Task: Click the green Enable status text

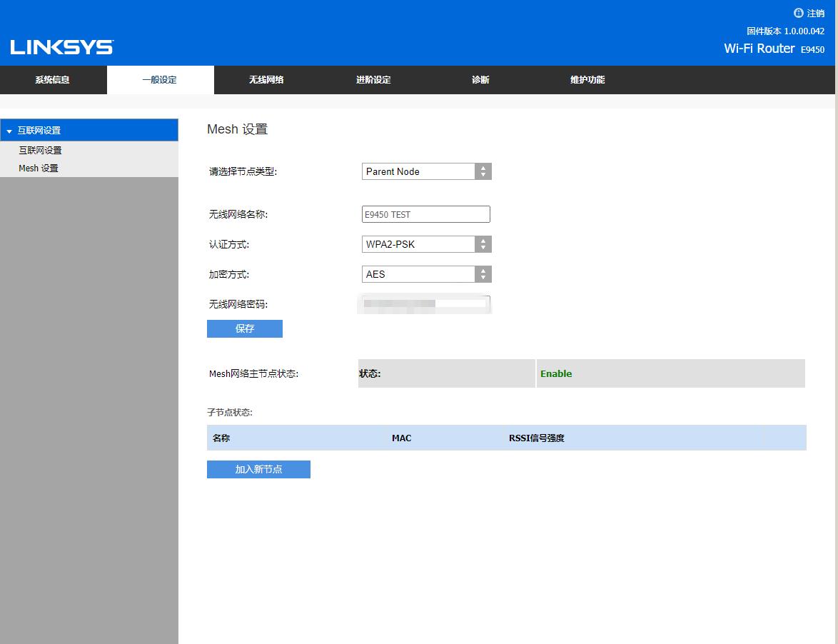Action: click(x=556, y=373)
